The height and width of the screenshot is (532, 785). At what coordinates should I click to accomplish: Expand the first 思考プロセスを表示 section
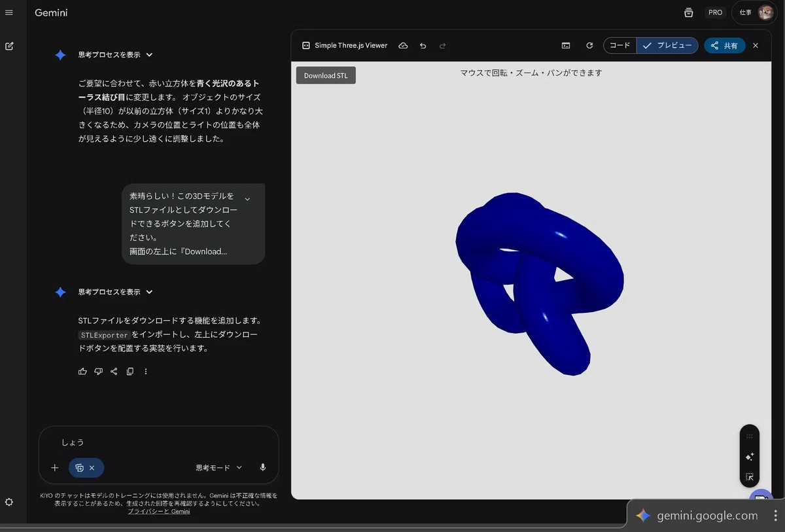pos(115,55)
